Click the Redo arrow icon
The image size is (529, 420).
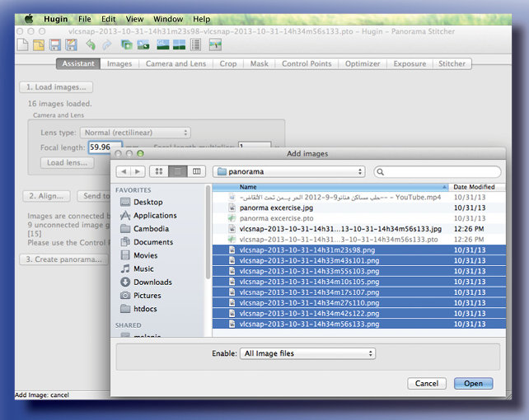pos(107,44)
